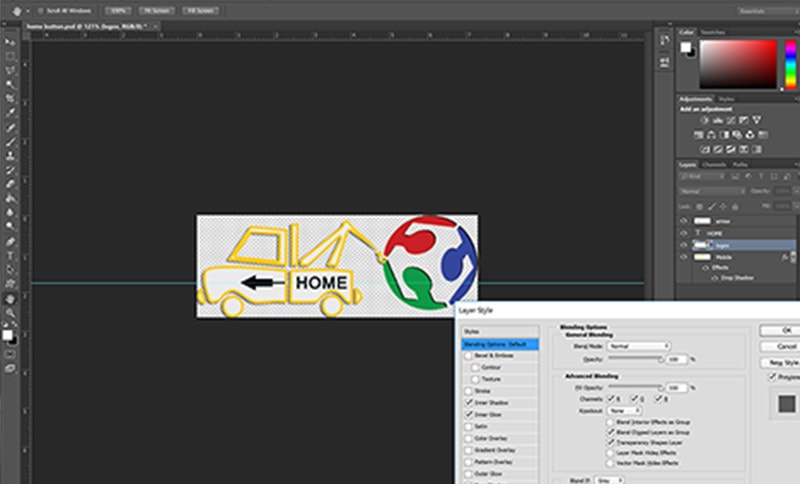The image size is (800, 484).
Task: Add Levels adjustment
Action: [718, 120]
